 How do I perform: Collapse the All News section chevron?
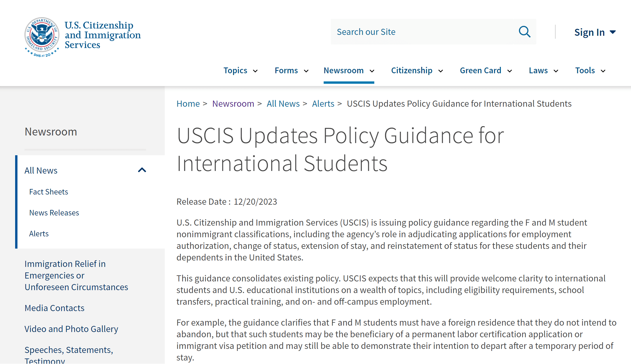click(142, 170)
